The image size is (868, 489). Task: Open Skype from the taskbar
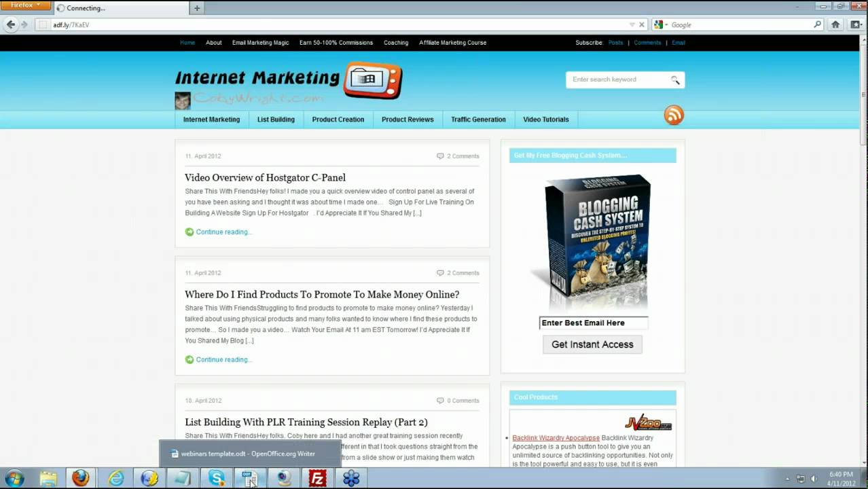[217, 478]
